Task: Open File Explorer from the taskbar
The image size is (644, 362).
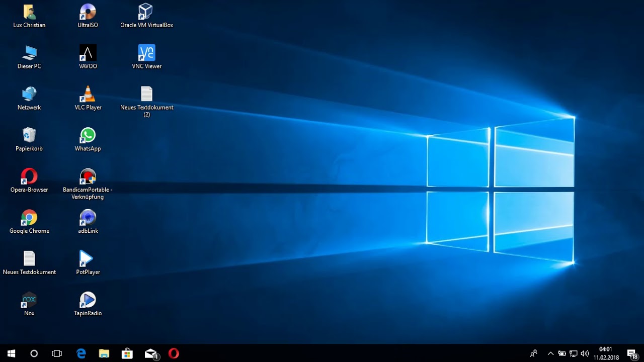Action: tap(104, 353)
